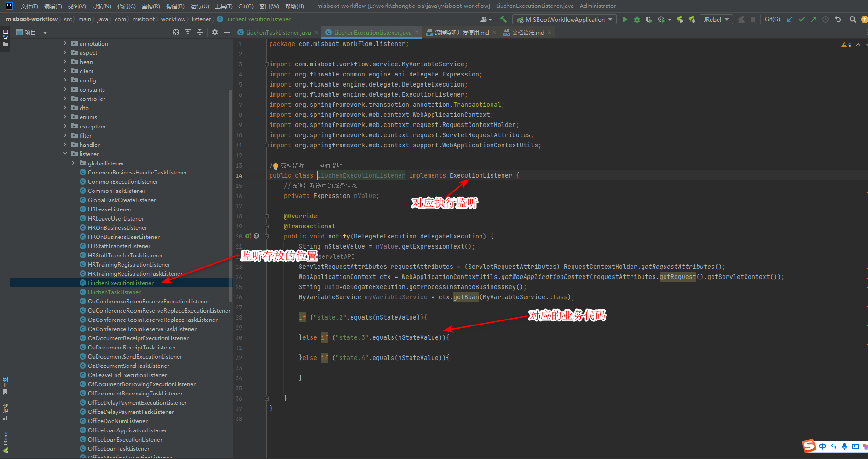Click the code-with-me user icon
The image size is (868, 459).
pyautogui.click(x=485, y=19)
